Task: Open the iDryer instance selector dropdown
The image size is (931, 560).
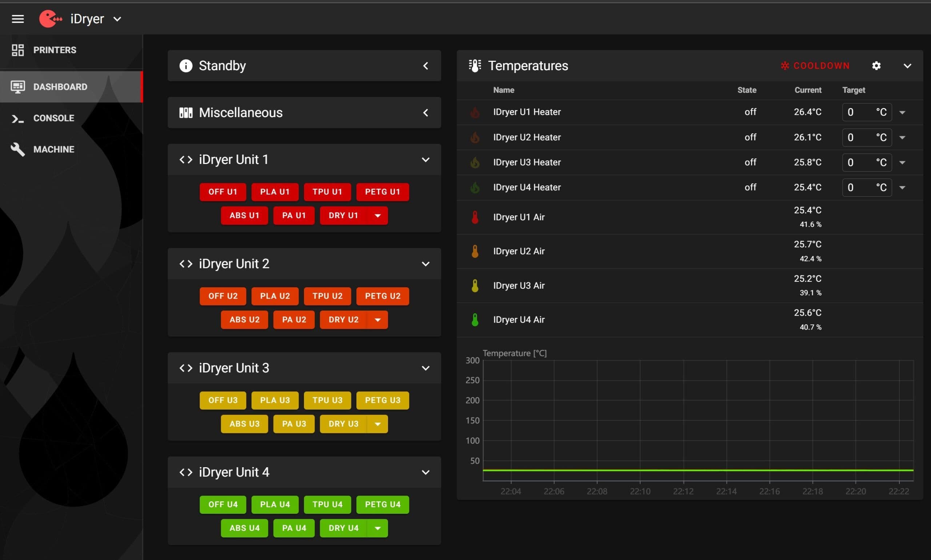Action: (x=117, y=19)
